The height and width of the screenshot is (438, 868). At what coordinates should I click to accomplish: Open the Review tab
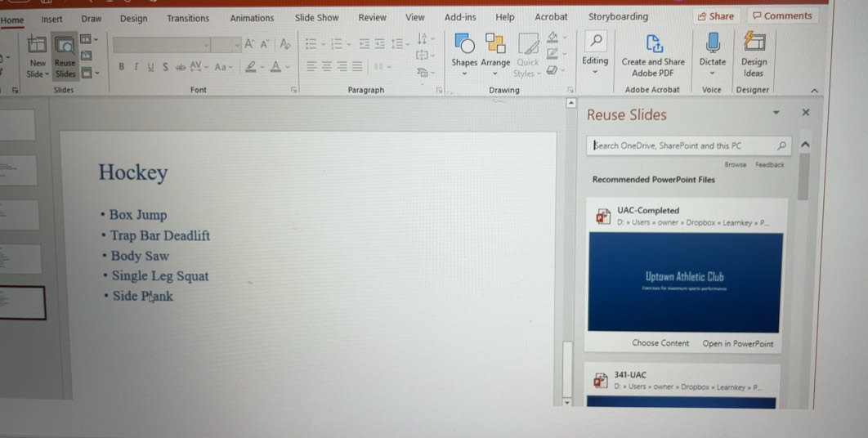(372, 17)
